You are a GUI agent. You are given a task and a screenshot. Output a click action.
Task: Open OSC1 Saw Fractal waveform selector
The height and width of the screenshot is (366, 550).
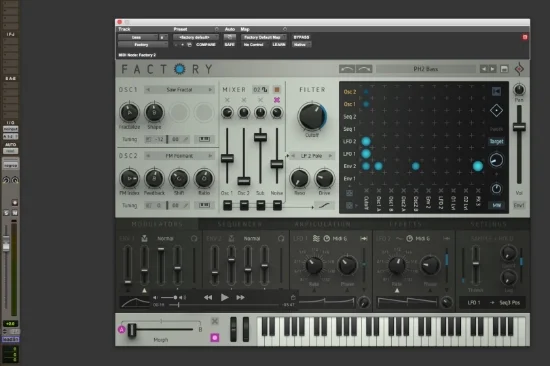[x=179, y=90]
